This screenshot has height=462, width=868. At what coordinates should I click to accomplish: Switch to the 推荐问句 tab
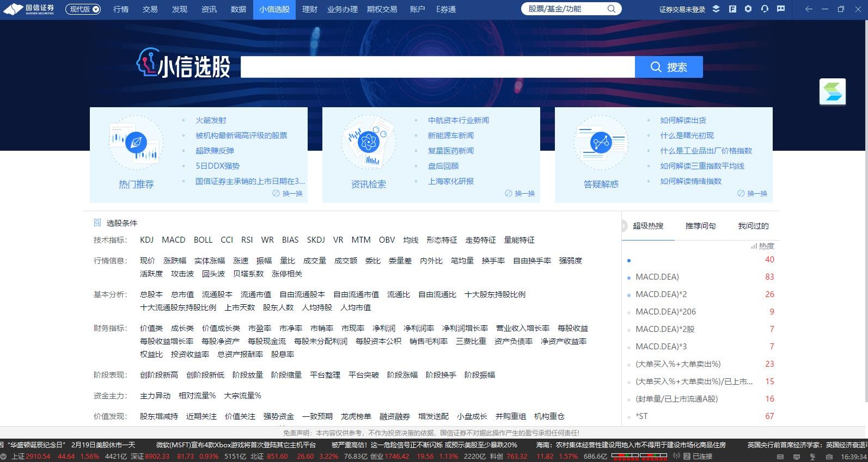point(701,226)
